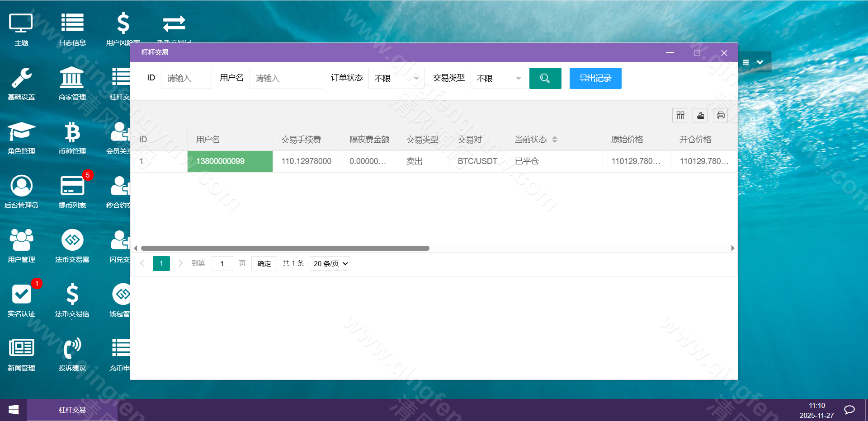This screenshot has width=868, height=421.
Task: Click the 导出记录 button
Action: [x=595, y=78]
